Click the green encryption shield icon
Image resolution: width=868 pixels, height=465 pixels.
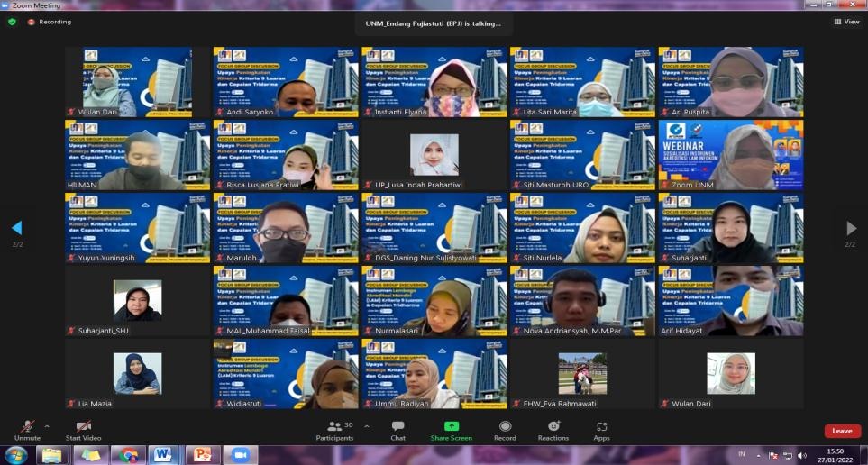click(12, 22)
